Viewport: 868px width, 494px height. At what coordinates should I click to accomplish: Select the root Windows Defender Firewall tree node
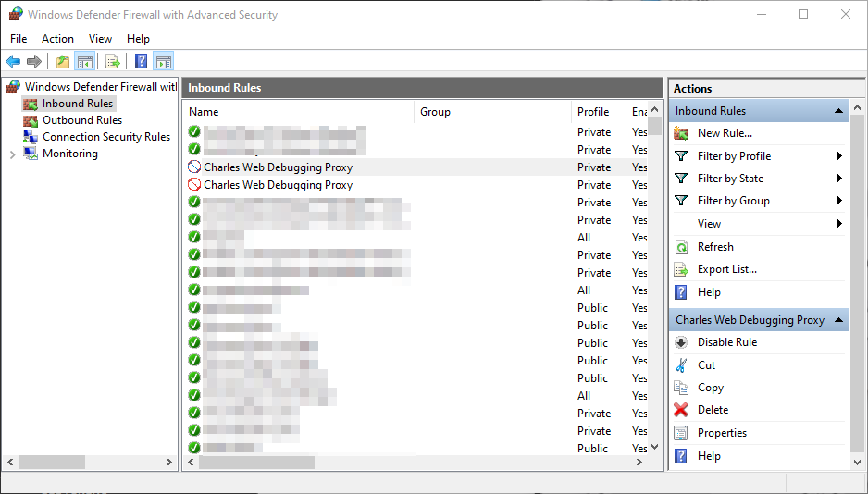click(x=101, y=87)
